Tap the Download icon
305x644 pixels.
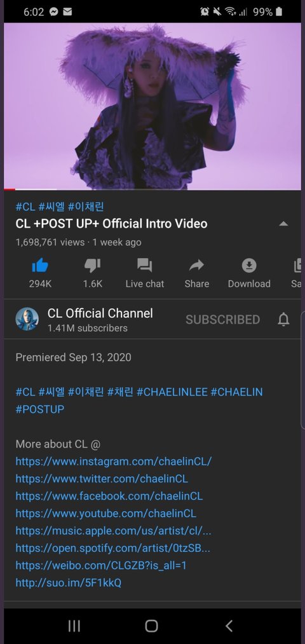[x=248, y=266]
